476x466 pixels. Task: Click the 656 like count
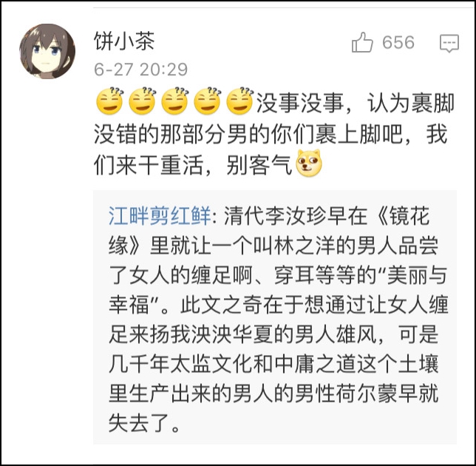coord(398,42)
